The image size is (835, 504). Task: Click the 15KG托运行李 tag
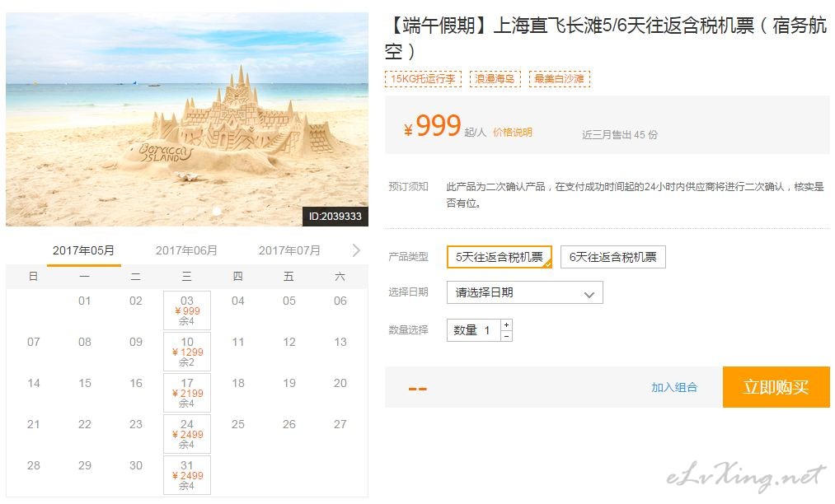(x=423, y=79)
